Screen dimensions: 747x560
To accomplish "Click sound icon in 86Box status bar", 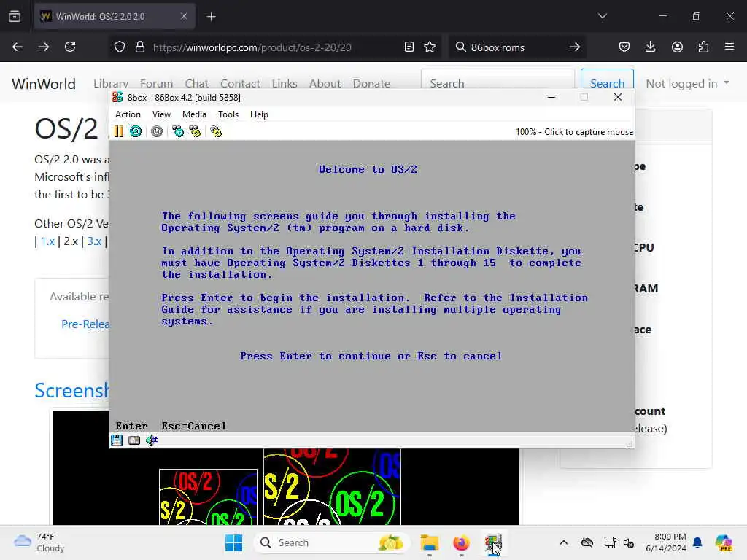I will click(152, 440).
